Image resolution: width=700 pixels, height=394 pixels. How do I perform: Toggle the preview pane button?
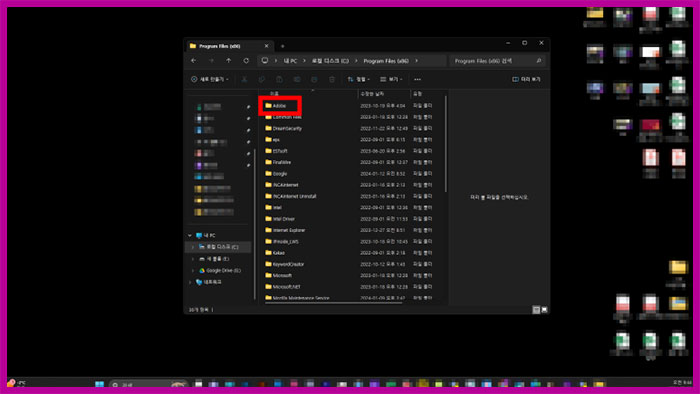(526, 79)
